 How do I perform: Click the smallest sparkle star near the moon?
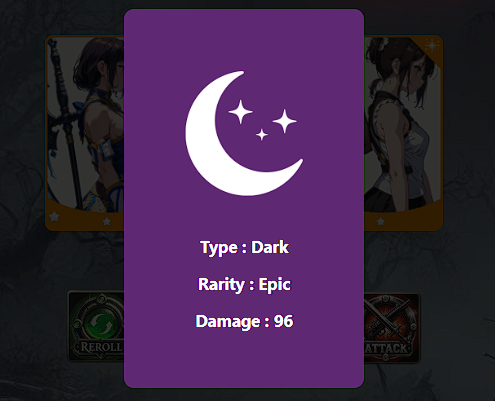click(x=262, y=135)
